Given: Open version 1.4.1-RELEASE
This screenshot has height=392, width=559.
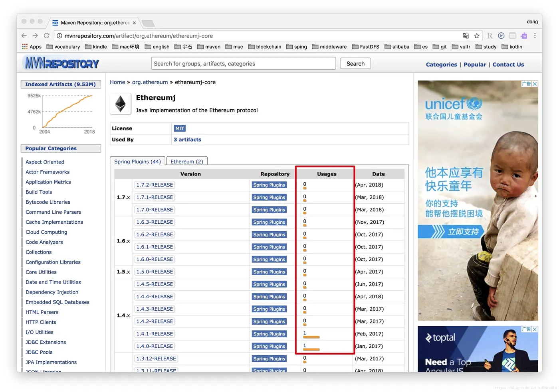Looking at the screenshot, I should tap(155, 334).
